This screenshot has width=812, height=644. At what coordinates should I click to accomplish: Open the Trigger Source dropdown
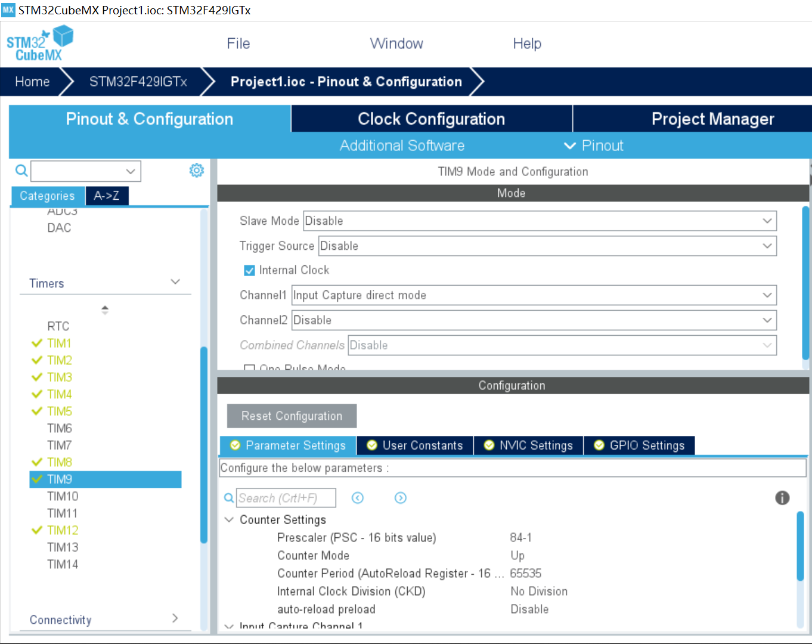pyautogui.click(x=548, y=246)
